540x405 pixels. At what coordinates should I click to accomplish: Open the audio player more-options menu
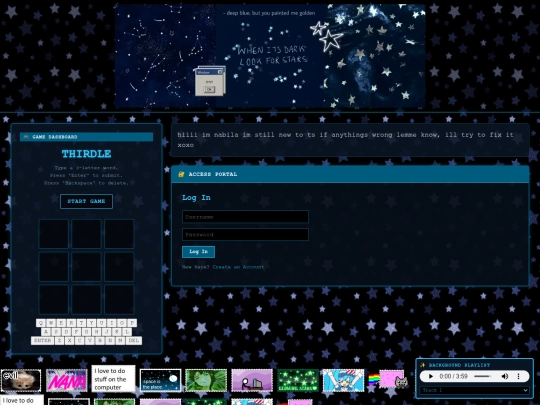pyautogui.click(x=519, y=376)
